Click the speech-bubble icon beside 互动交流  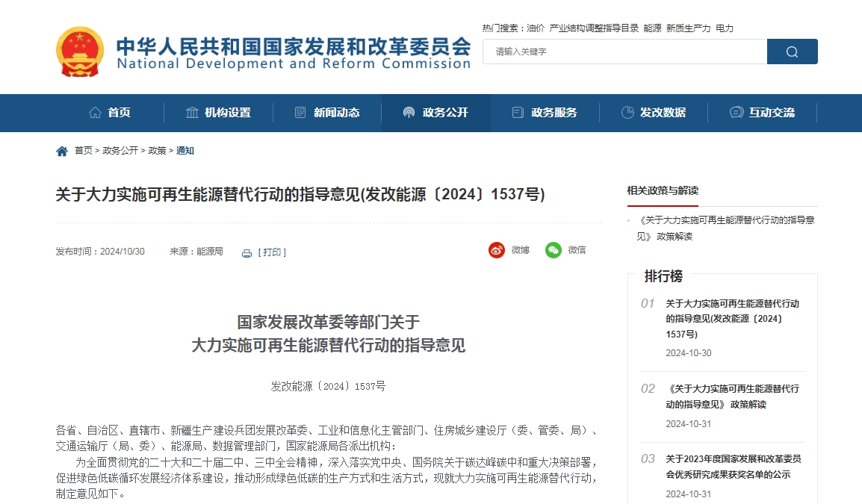tap(735, 112)
